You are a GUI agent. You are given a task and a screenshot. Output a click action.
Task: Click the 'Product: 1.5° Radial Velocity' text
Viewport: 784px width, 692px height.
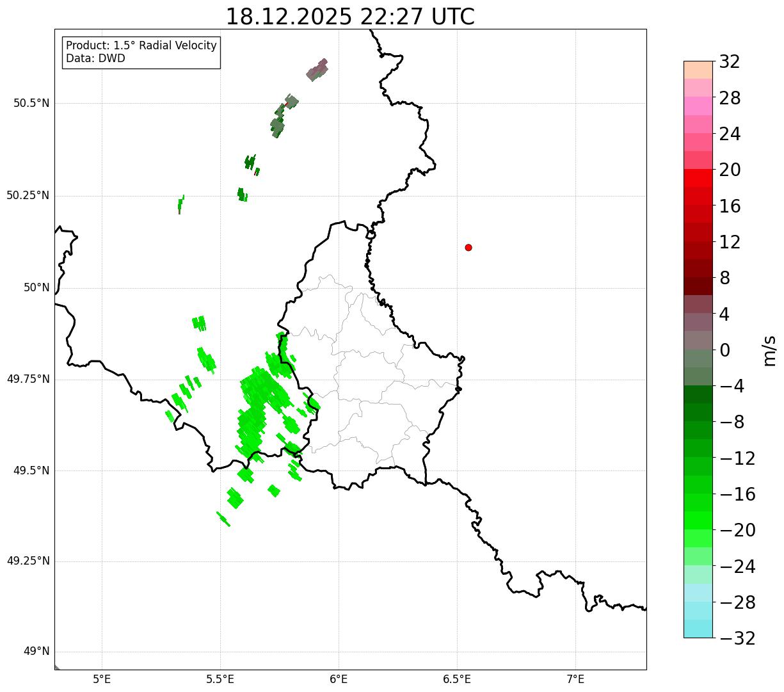(141, 46)
